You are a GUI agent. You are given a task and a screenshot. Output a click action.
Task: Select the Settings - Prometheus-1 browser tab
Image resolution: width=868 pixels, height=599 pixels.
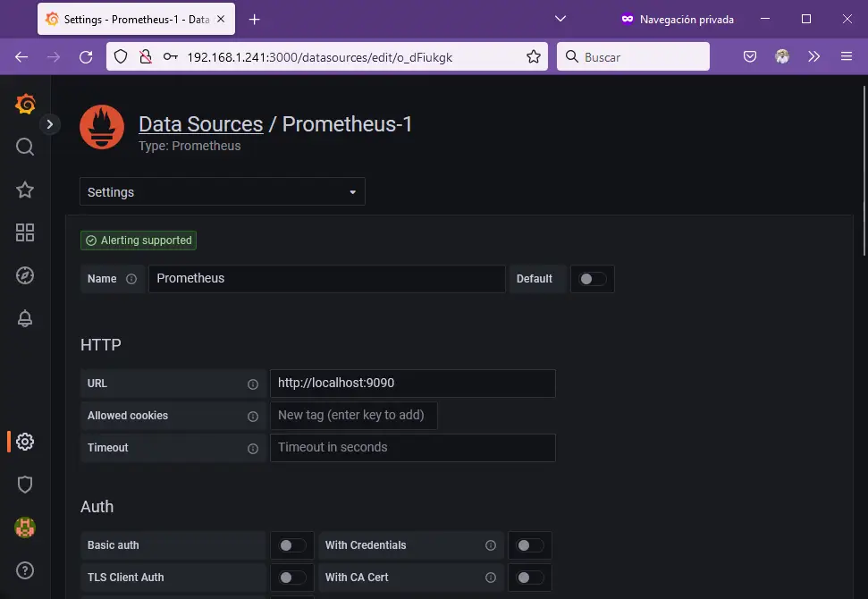click(136, 19)
